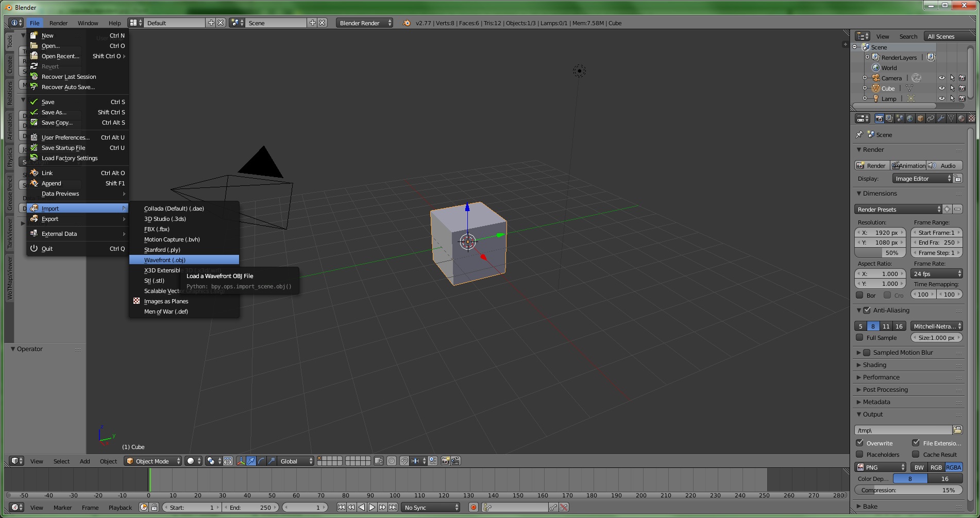Hide the Cube using its eye icon
This screenshot has height=518, width=980.
coord(941,88)
